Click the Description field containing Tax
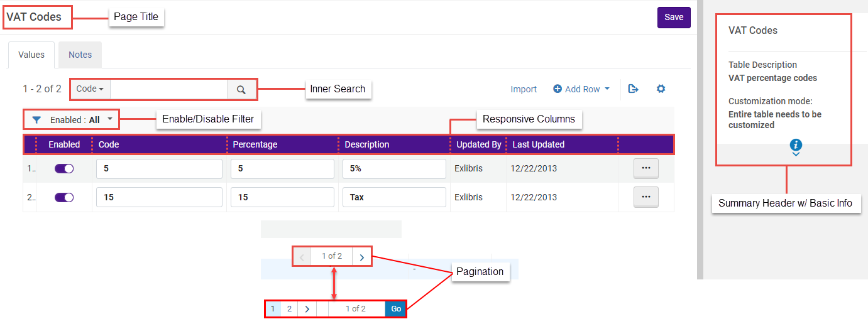Image resolution: width=868 pixels, height=324 pixels. (394, 197)
